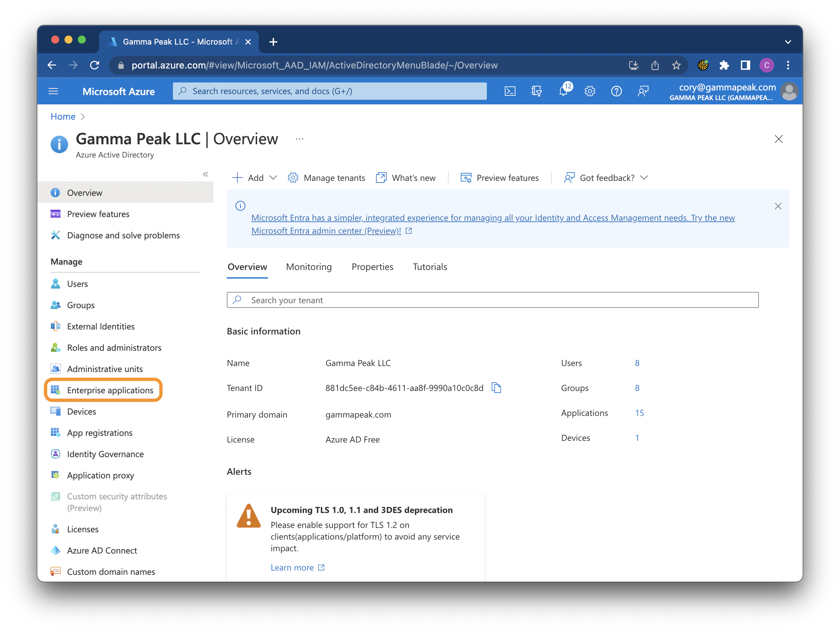Open the notifications bell
840x631 pixels.
pos(563,91)
